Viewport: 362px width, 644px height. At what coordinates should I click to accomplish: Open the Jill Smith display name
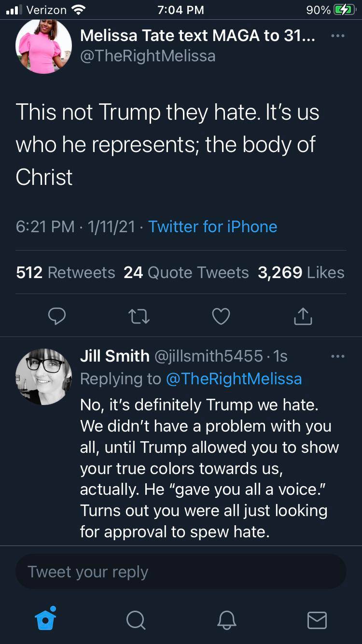(115, 356)
